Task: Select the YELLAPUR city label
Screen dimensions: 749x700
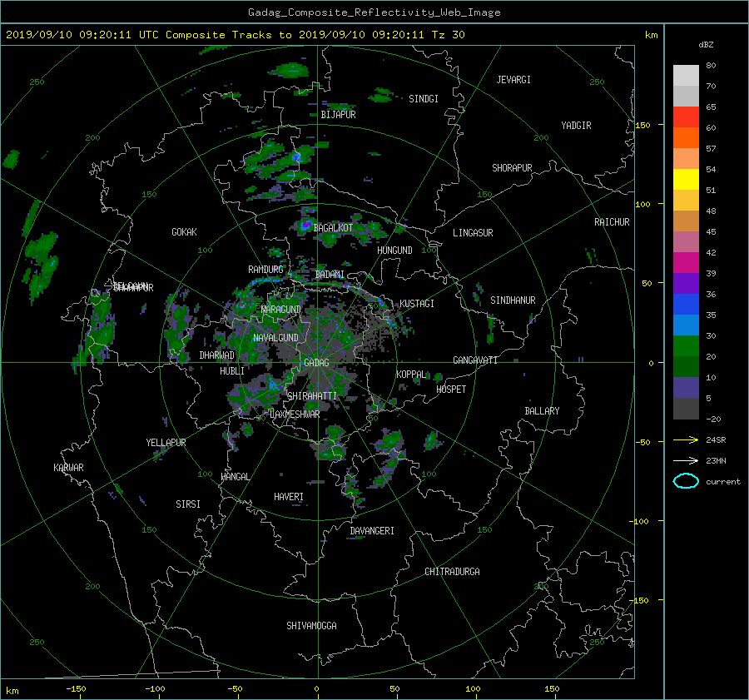Action: tap(166, 443)
